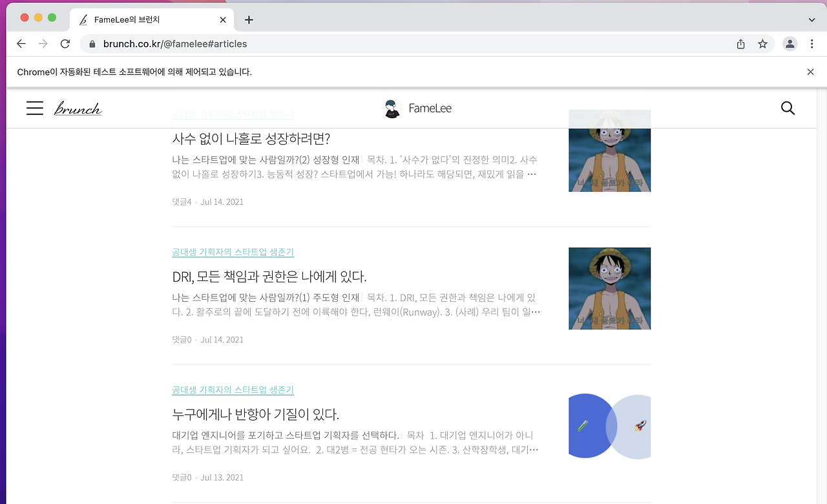Image resolution: width=827 pixels, height=504 pixels.
Task: Click the blue circles thumbnail with rocket
Action: click(609, 426)
